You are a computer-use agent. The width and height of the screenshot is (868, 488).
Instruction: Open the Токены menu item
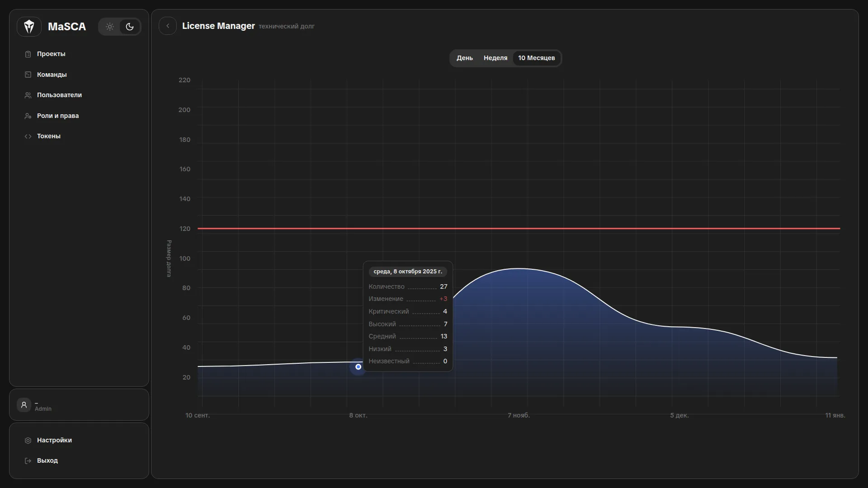[49, 136]
